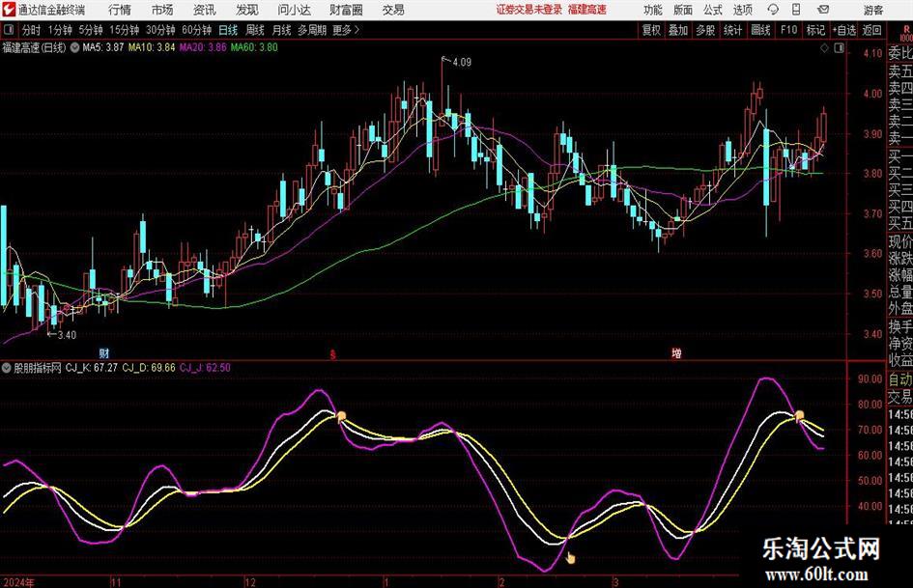Open the 资讯 menu

pyautogui.click(x=205, y=10)
